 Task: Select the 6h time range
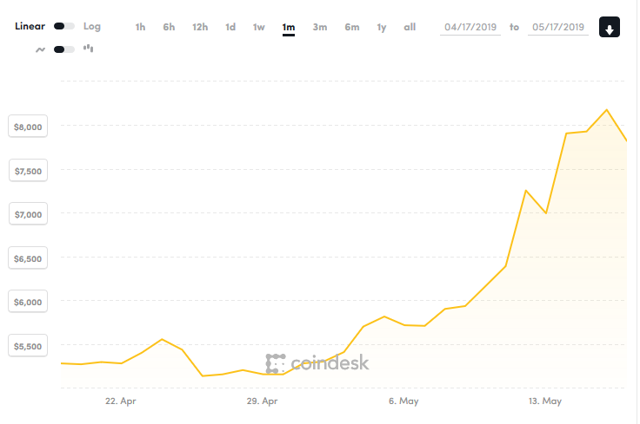tap(169, 27)
